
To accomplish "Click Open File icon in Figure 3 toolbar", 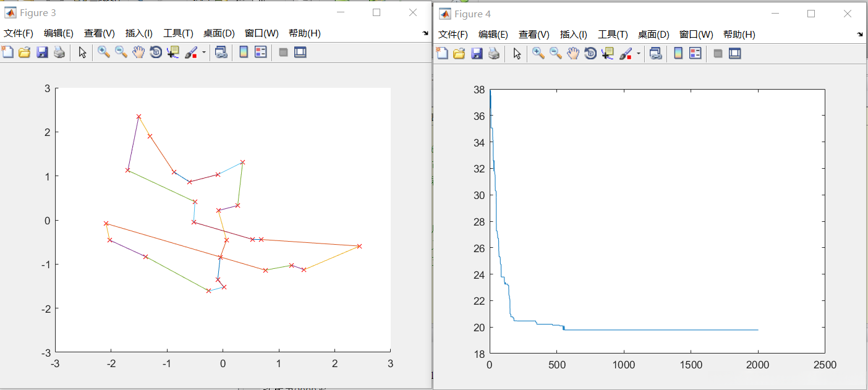I will point(25,53).
